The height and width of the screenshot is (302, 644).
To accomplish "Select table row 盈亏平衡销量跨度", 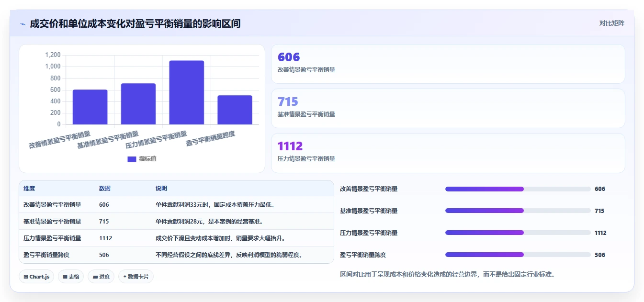I will [176, 255].
